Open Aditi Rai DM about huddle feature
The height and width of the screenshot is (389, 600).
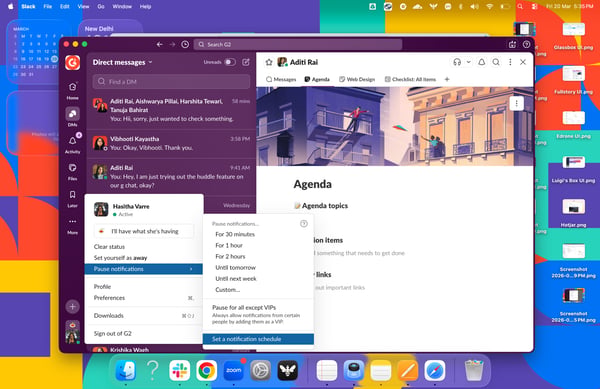[171, 177]
